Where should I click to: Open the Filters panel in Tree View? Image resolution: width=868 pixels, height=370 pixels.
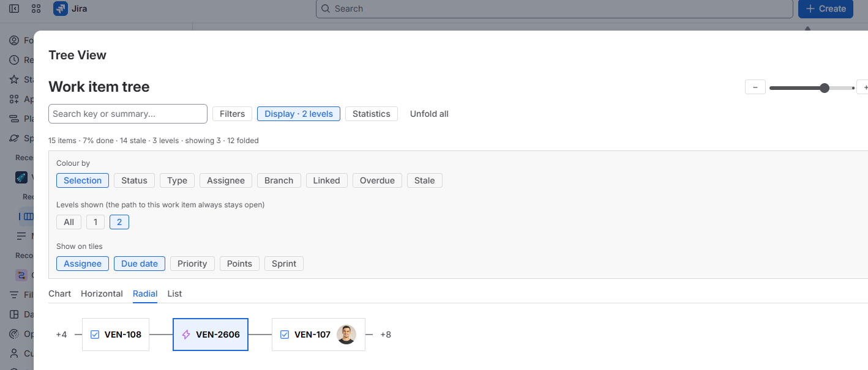pyautogui.click(x=232, y=114)
